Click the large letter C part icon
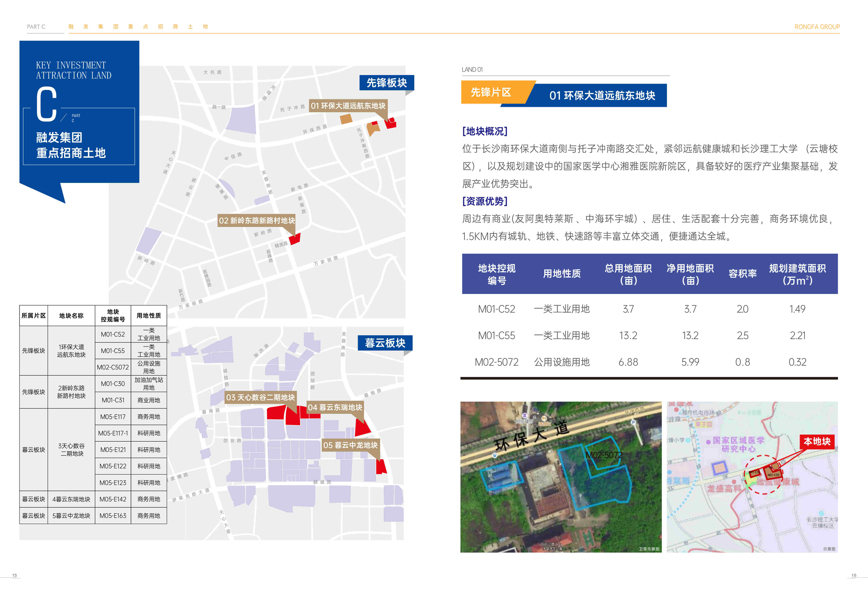868x589 pixels. pyautogui.click(x=47, y=104)
